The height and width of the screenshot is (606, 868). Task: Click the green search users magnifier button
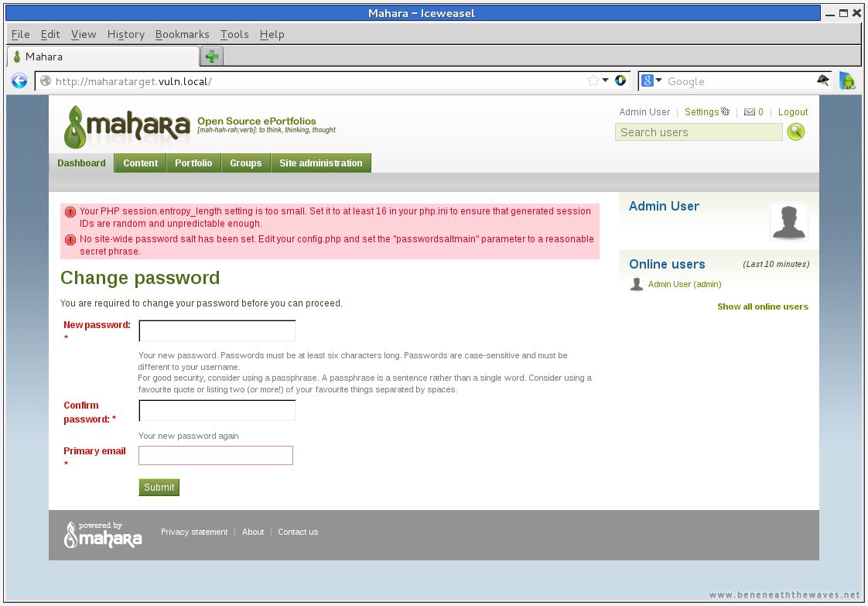[795, 132]
